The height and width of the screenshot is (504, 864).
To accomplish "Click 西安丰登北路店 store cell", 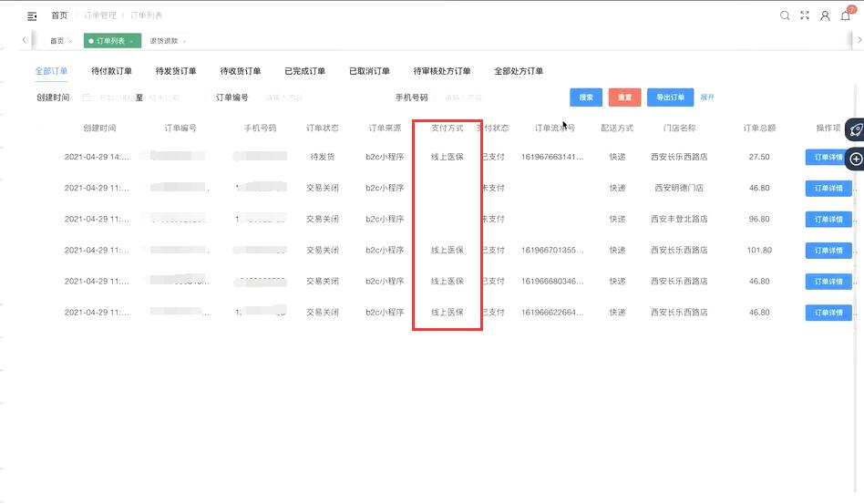I will [x=679, y=220].
